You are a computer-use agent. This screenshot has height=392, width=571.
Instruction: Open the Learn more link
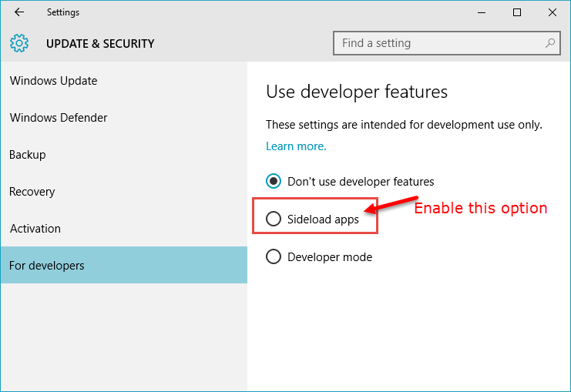coord(296,146)
